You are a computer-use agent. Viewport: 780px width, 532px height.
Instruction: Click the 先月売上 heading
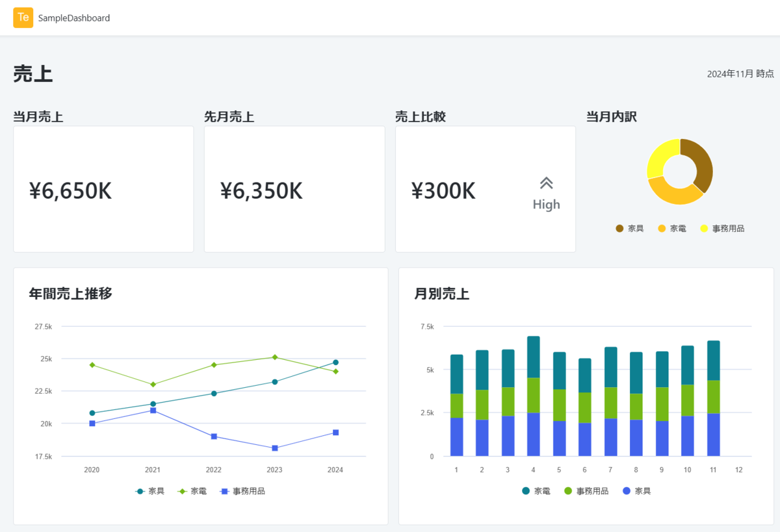pyautogui.click(x=229, y=117)
